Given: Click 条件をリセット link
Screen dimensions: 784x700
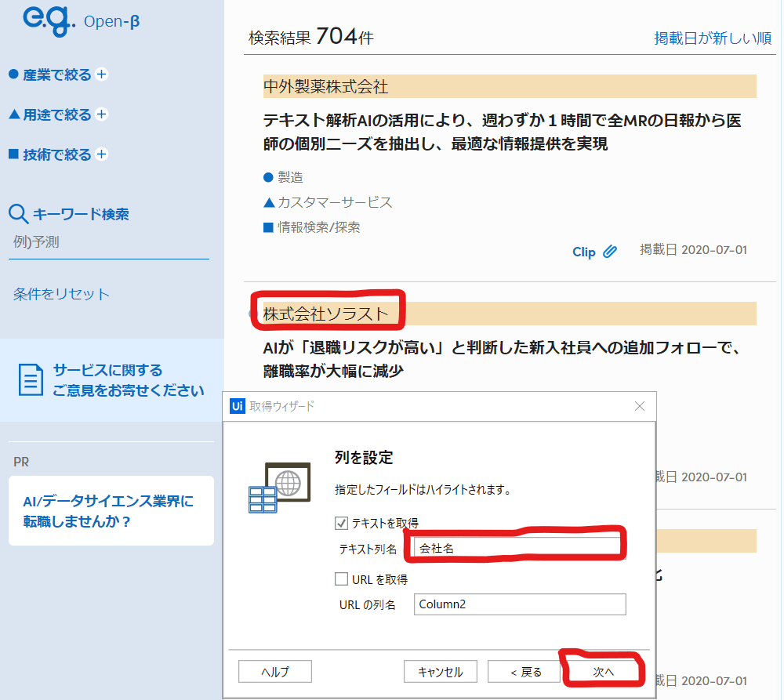Looking at the screenshot, I should (x=61, y=295).
